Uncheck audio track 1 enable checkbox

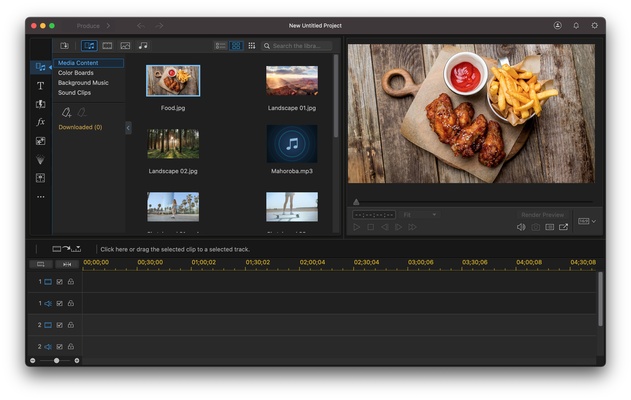click(59, 303)
